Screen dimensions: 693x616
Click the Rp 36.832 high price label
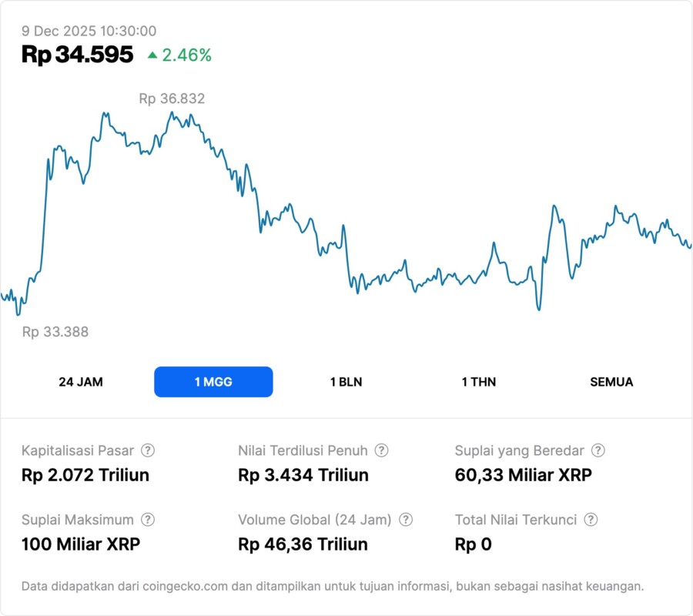coord(172,99)
